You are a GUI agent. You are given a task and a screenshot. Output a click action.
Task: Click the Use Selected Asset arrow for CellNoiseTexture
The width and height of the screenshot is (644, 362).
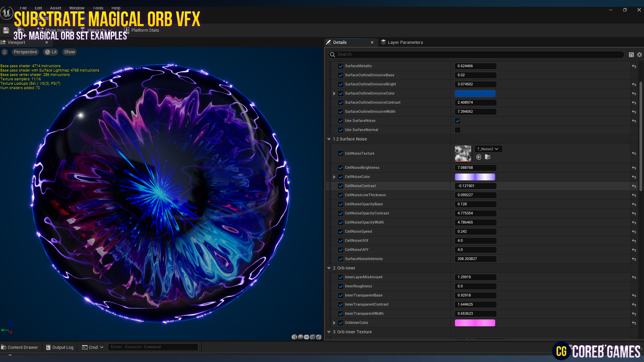tap(479, 157)
